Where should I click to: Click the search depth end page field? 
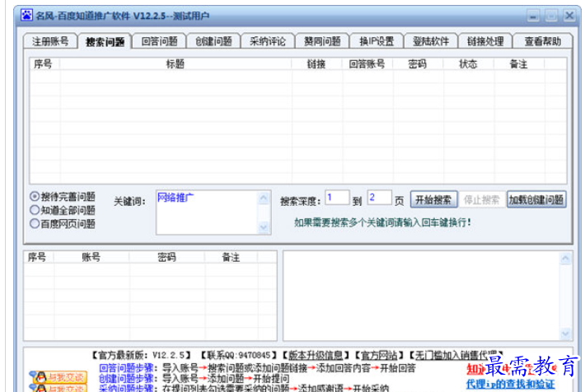(380, 198)
